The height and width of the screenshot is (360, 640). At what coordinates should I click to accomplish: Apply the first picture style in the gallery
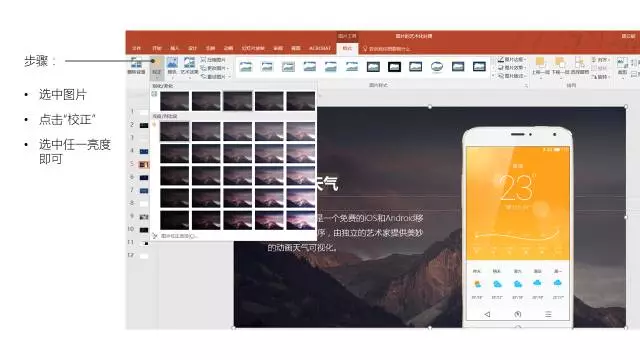point(246,67)
